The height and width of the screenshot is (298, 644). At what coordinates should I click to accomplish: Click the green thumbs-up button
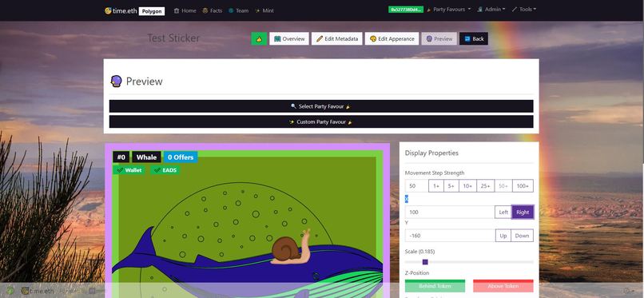click(259, 38)
